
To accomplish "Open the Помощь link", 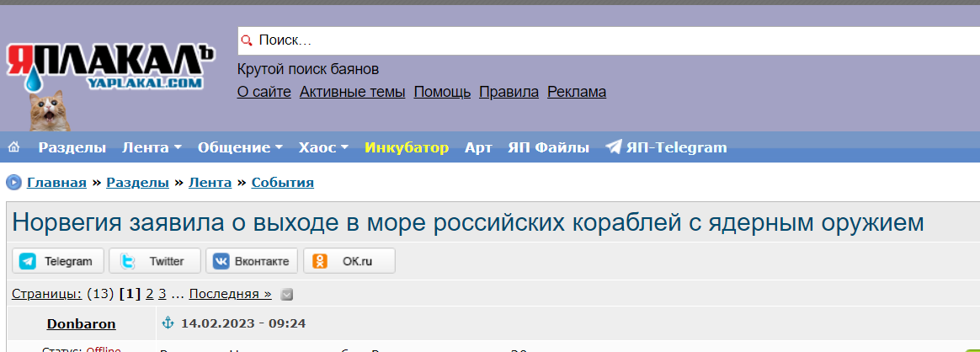I will (x=443, y=92).
